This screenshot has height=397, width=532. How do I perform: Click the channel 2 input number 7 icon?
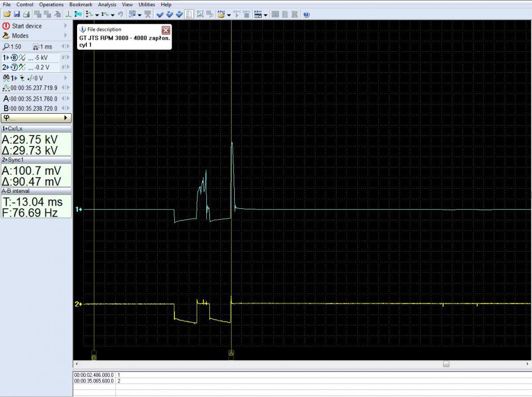tap(14, 68)
